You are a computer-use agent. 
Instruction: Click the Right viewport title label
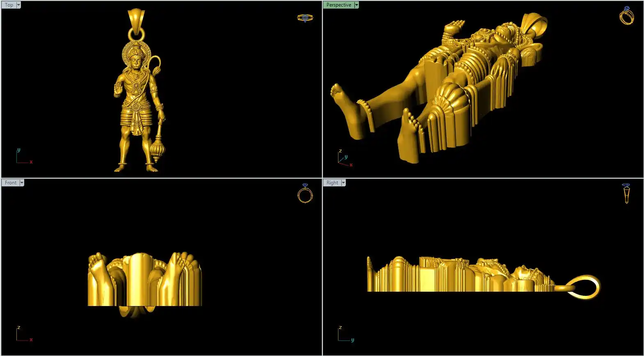(x=332, y=183)
